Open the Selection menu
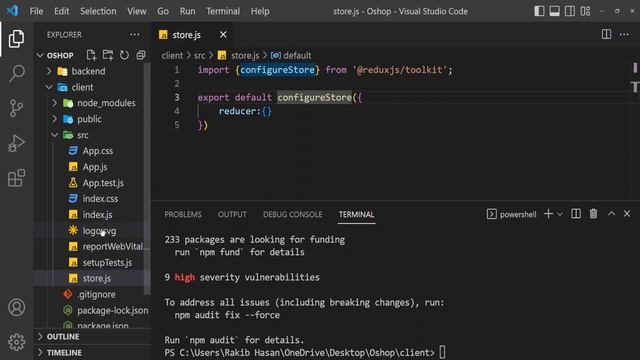 pyautogui.click(x=98, y=11)
